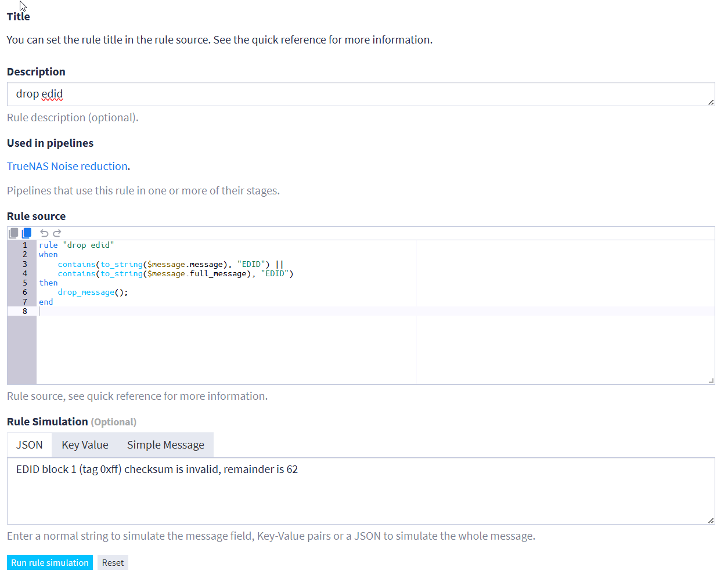Click the copy icon in the rule editor toolbar
This screenshot has width=728, height=578.
click(13, 233)
